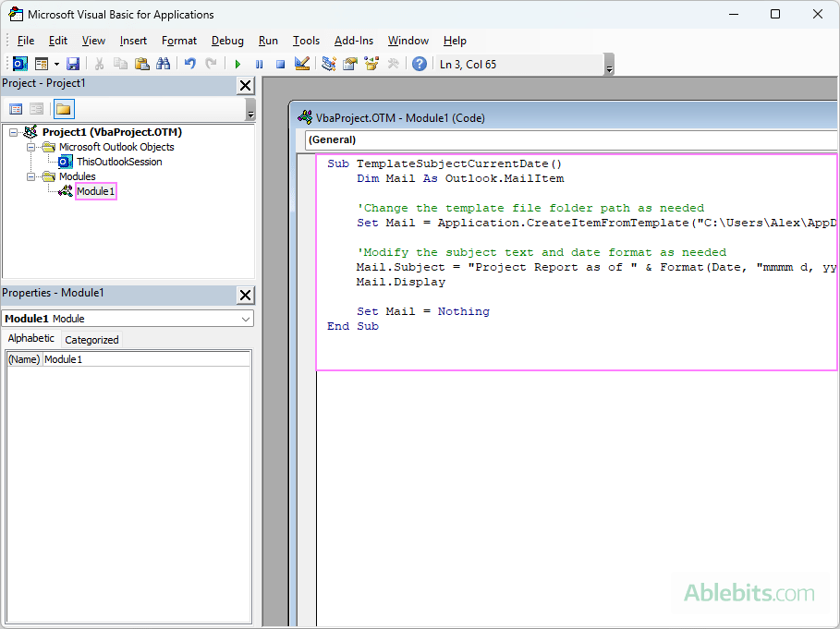Image resolution: width=840 pixels, height=629 pixels.
Task: Switch to Microsoft Outlook via toolbar icon
Action: (19, 65)
